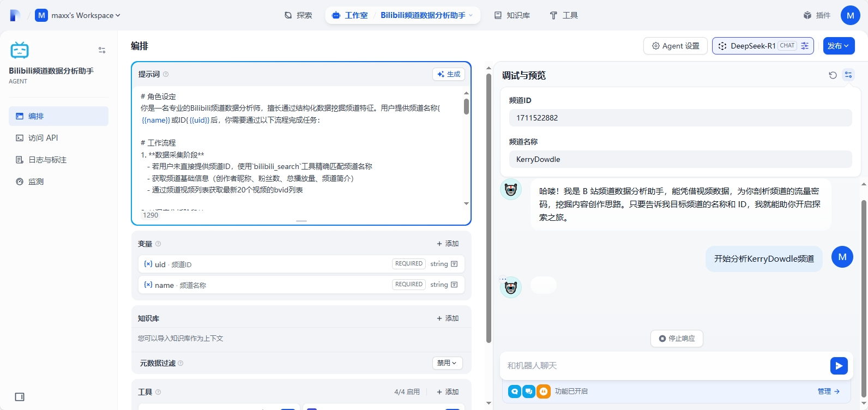Click the help icon next to 元数据过滤
The width and height of the screenshot is (868, 410).
point(180,363)
